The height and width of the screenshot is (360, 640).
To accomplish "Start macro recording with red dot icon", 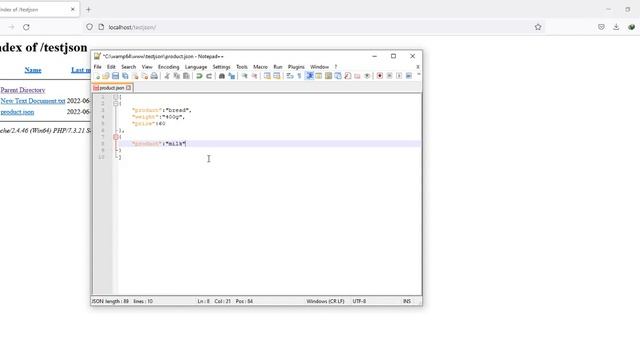I will pos(380,76).
